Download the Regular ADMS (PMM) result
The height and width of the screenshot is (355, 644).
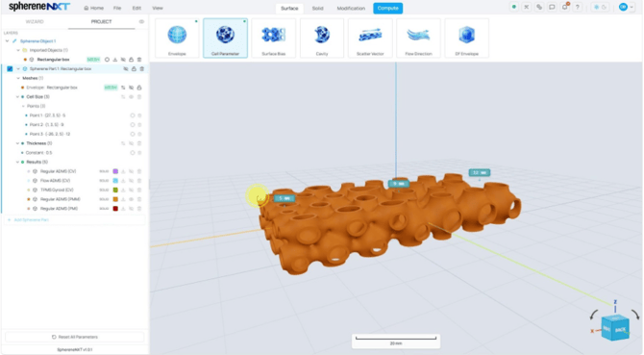click(x=123, y=199)
